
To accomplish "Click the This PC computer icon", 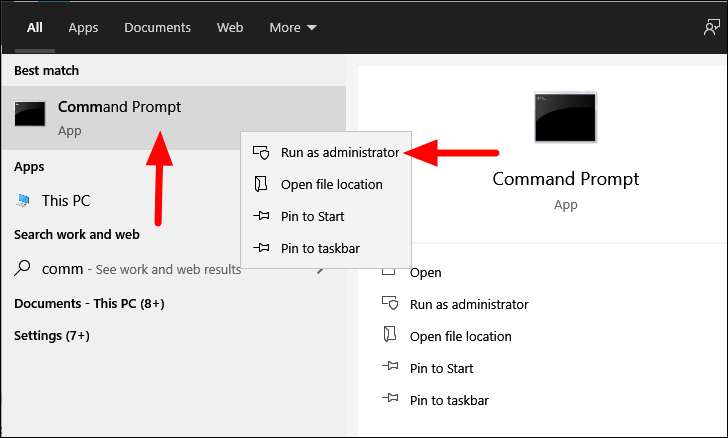I will click(23, 201).
